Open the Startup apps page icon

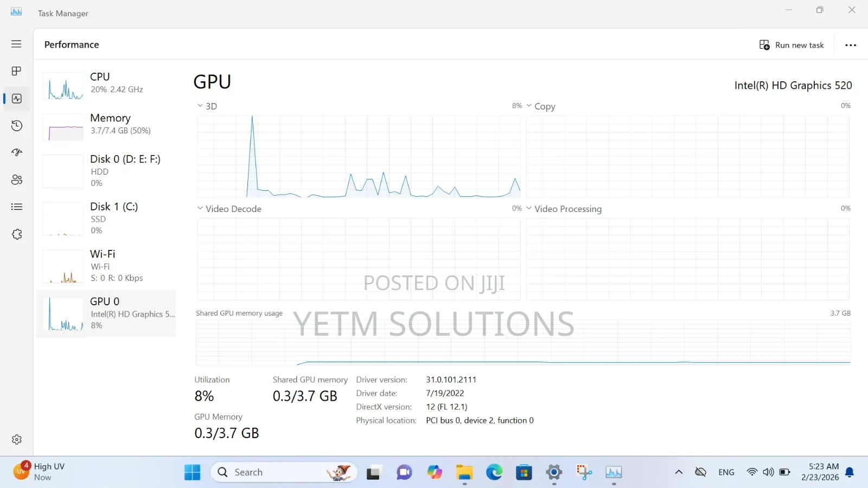(16, 152)
